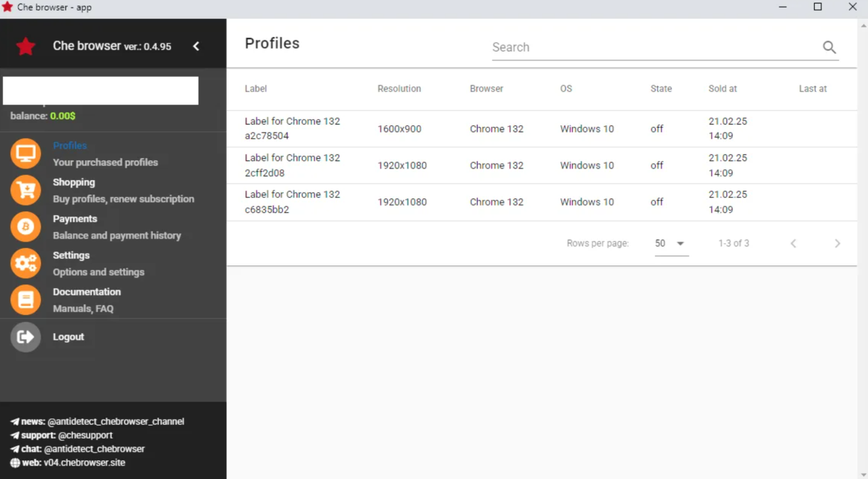Sort by the State column header
868x479 pixels.
click(661, 89)
